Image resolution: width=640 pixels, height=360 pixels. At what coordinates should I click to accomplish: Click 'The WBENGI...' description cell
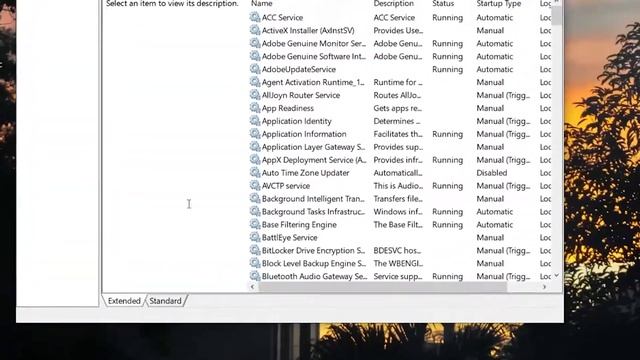click(x=398, y=264)
